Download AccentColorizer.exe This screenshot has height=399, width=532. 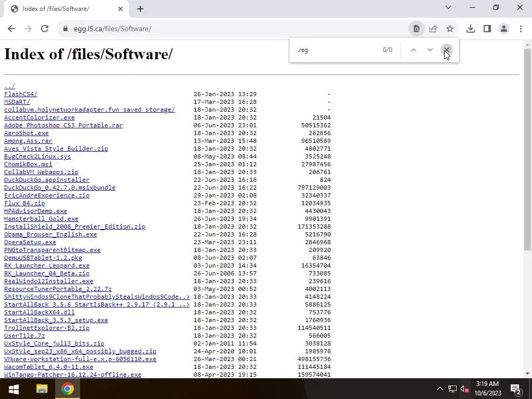click(x=39, y=117)
